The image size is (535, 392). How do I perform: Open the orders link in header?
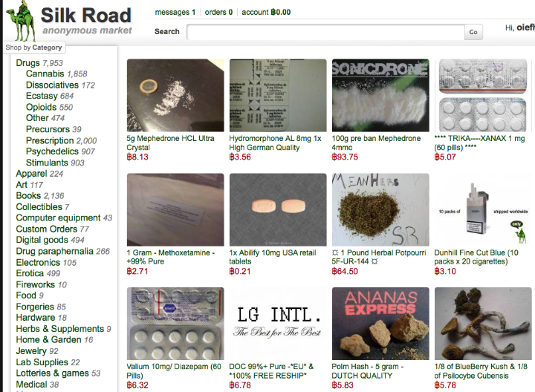coord(218,13)
